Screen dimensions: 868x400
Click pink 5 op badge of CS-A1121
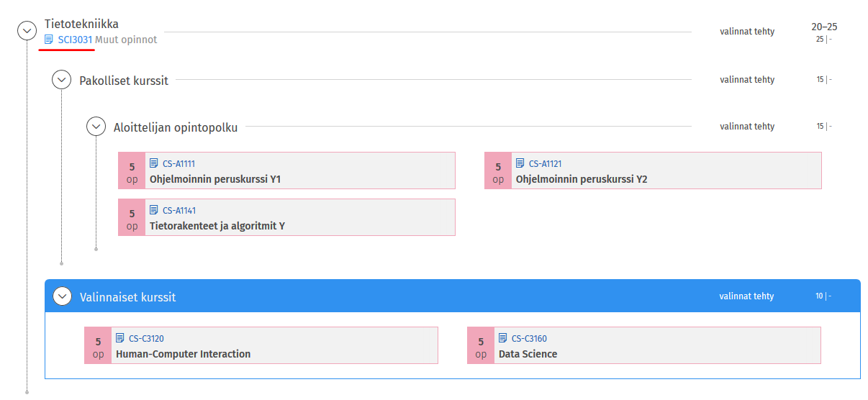coord(497,171)
